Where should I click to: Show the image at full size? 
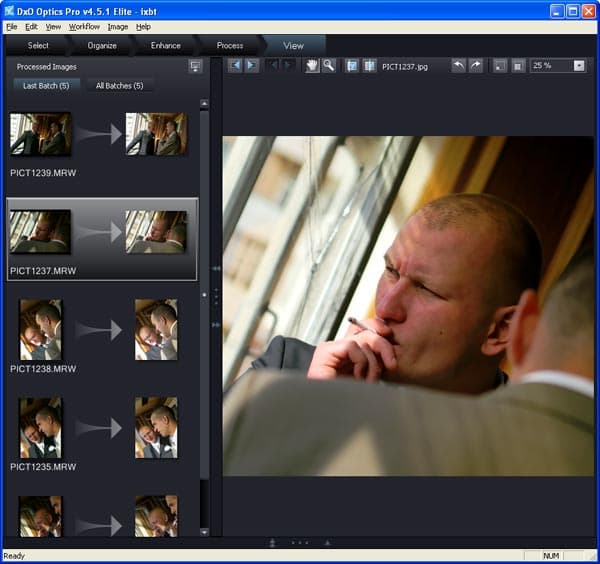[517, 66]
